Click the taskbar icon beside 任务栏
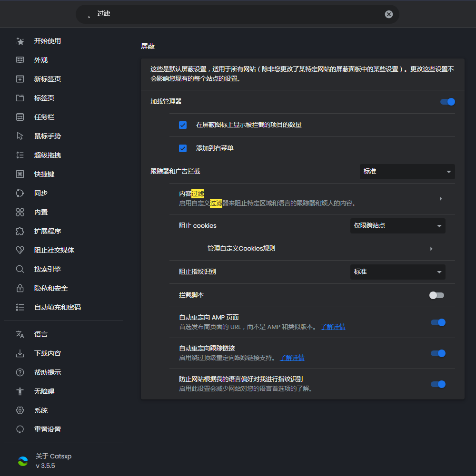476x476 pixels. tap(20, 117)
